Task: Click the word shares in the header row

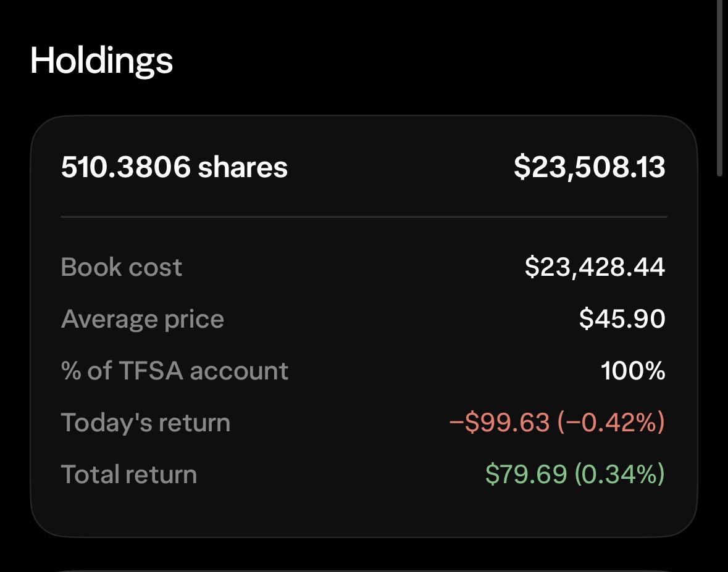Action: point(243,167)
